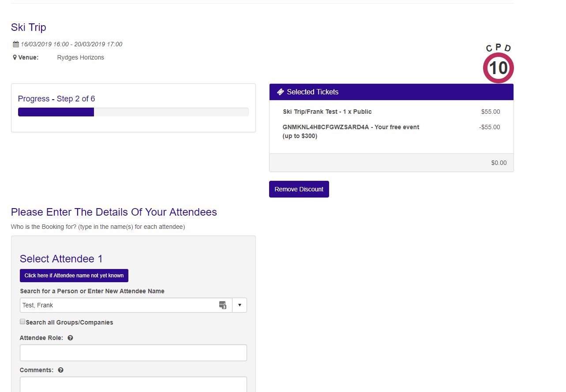Screen dimensions: 566x392
Task: Click the icon inside the attendee search field
Action: (223, 305)
